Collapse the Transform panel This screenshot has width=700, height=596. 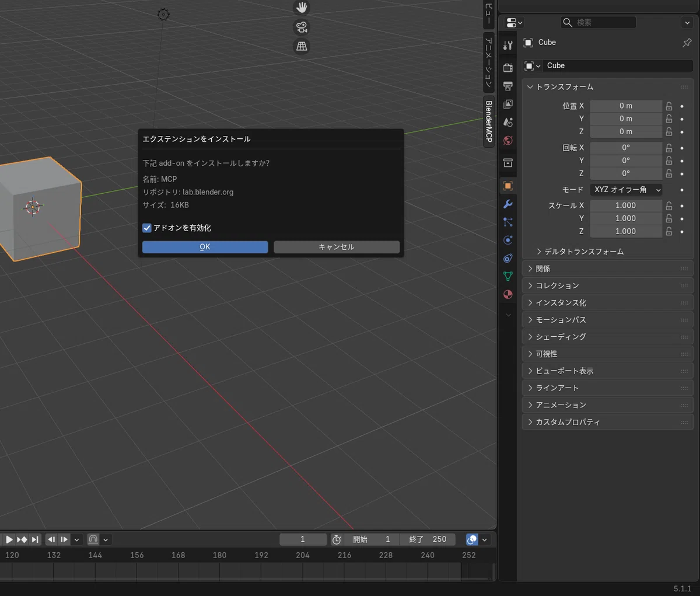530,86
